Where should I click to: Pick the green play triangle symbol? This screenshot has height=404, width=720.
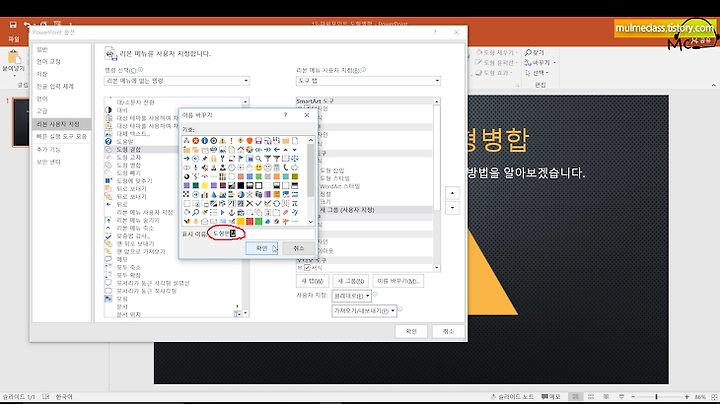223,212
